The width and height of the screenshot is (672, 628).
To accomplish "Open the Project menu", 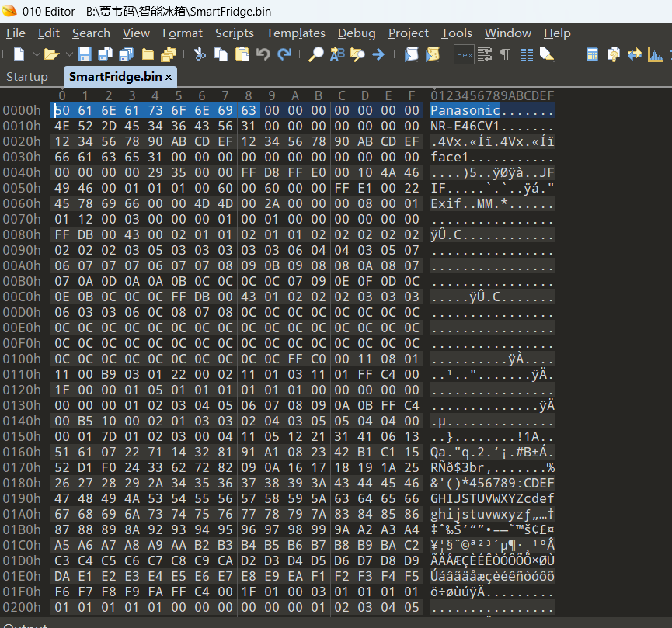I will tap(409, 33).
